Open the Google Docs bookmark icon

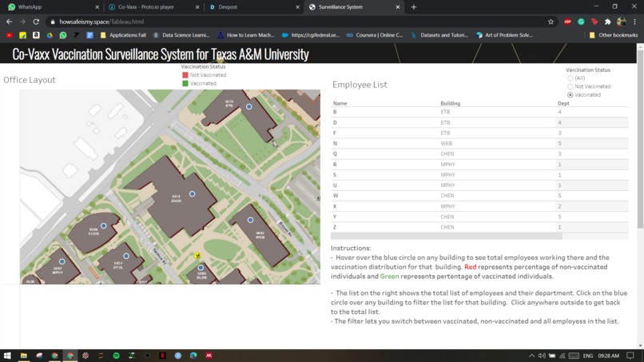point(89,35)
